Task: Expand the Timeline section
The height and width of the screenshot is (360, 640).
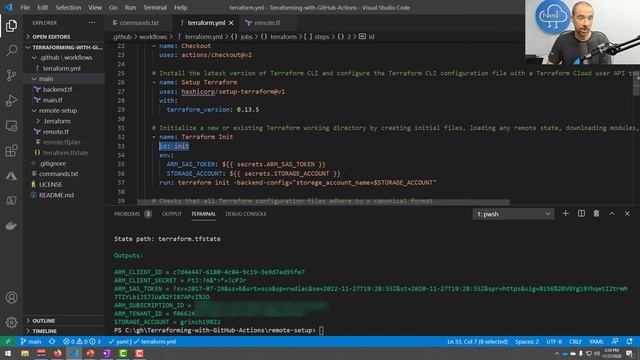Action: (64, 331)
